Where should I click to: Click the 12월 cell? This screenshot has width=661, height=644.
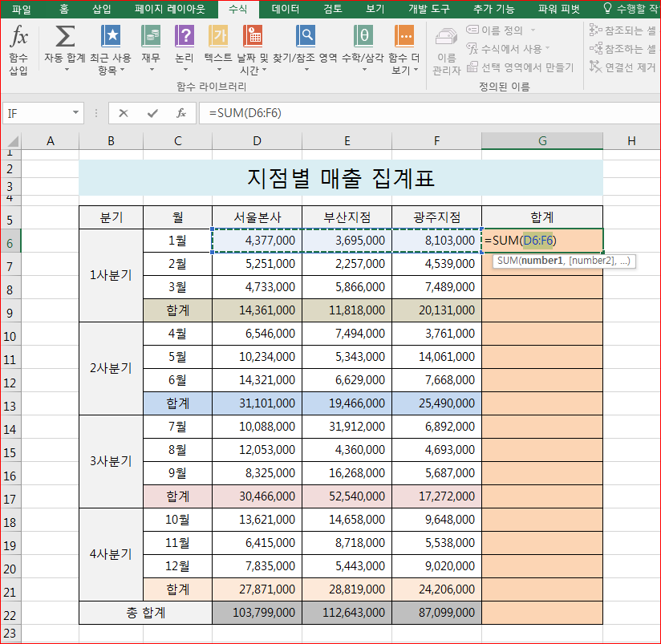coord(177,566)
